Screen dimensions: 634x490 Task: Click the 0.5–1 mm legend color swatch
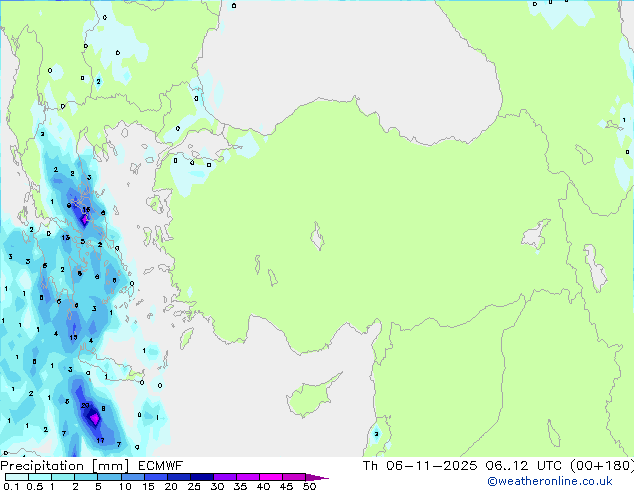40,477
